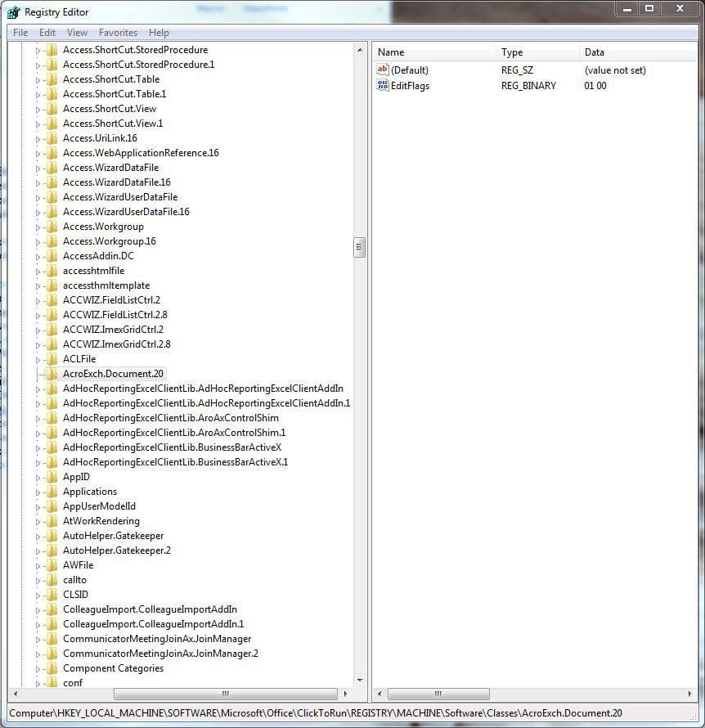Screen dimensions: 705x728
Task: Select the AWFile key folder icon
Action: point(51,564)
